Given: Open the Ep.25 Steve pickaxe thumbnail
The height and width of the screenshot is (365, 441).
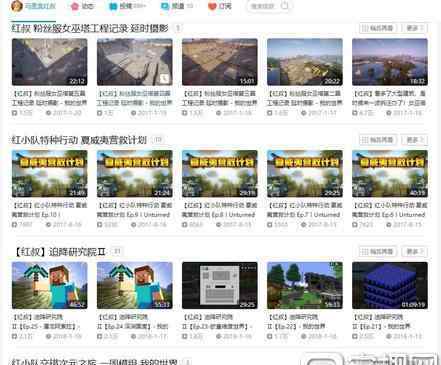Looking at the screenshot, I should tap(50, 285).
